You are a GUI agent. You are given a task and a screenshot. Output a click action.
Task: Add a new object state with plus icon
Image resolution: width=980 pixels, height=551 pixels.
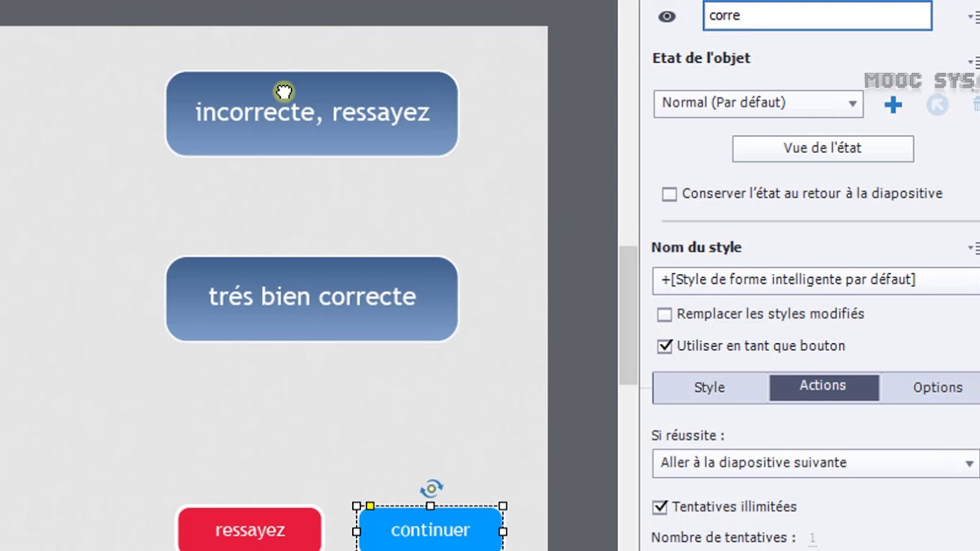click(x=893, y=105)
